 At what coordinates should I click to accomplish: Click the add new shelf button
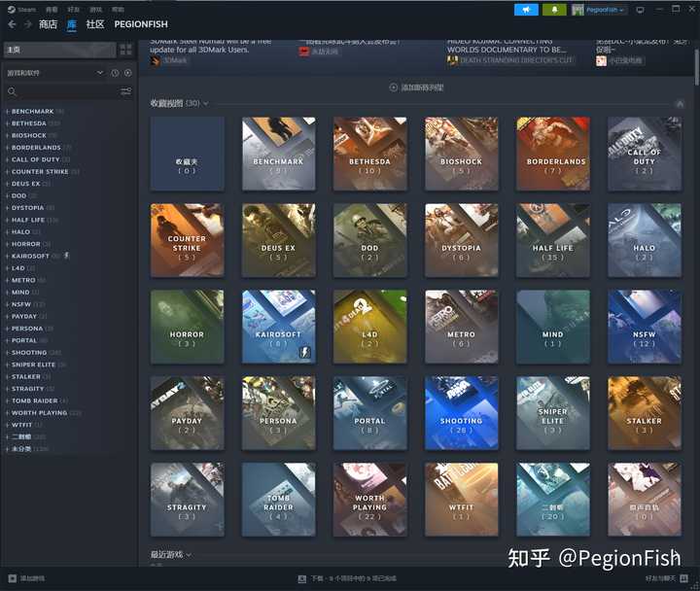point(416,87)
